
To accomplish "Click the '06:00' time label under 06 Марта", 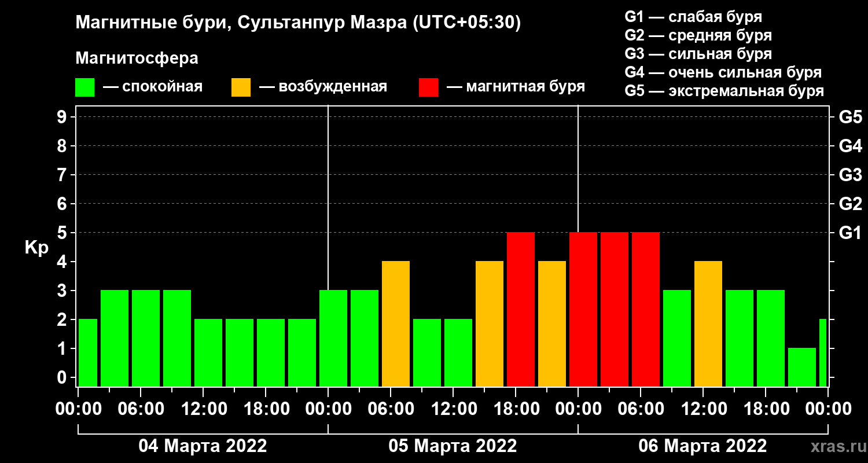I will 641,409.
